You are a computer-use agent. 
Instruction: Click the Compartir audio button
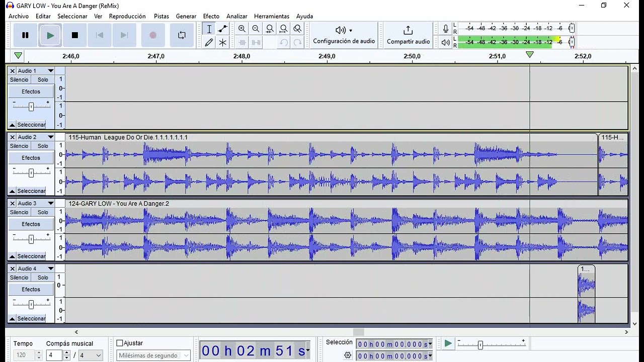tap(408, 35)
